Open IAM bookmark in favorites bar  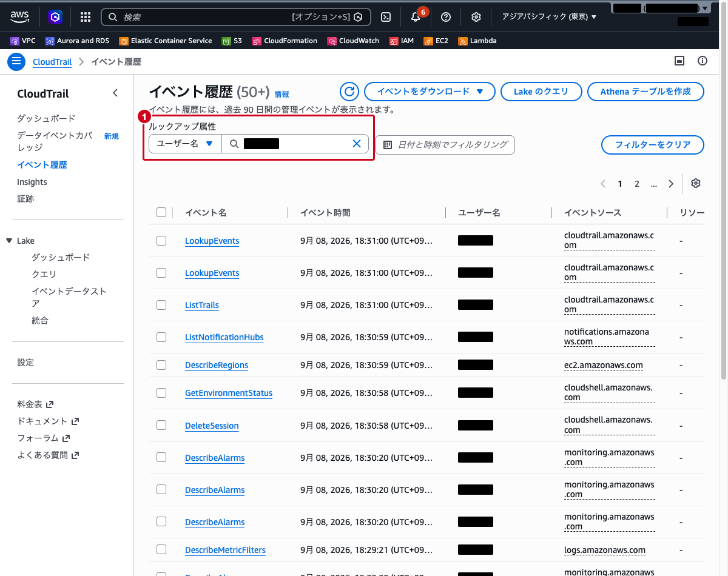[402, 41]
